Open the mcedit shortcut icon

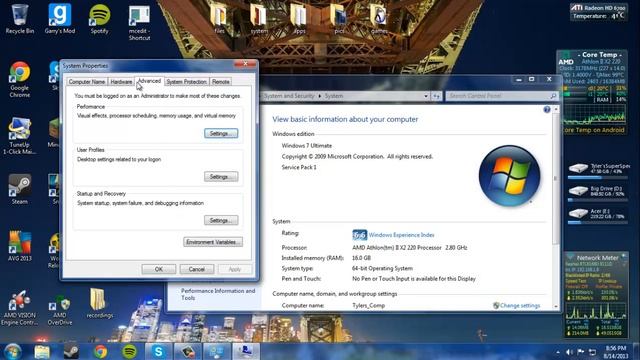pyautogui.click(x=139, y=22)
